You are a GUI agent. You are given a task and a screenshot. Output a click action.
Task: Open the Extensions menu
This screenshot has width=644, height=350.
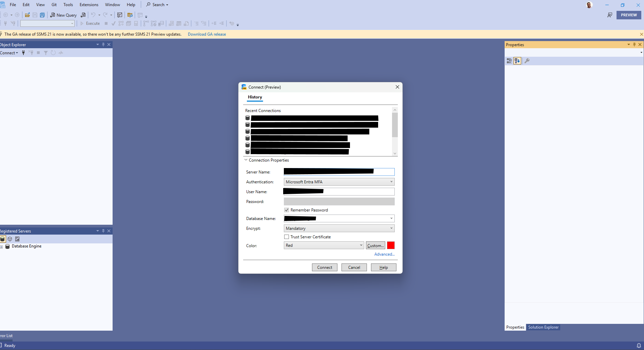click(89, 5)
